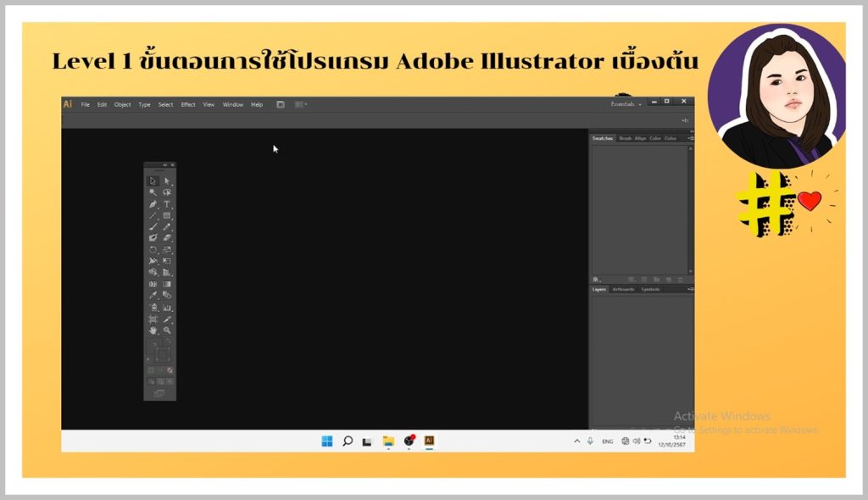Image resolution: width=868 pixels, height=500 pixels.
Task: Select the Artboard tool
Action: (x=153, y=319)
